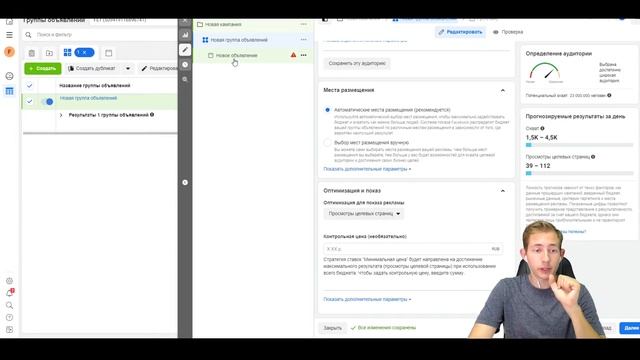Click the 39 – 112 landing views bar

[x=579, y=173]
